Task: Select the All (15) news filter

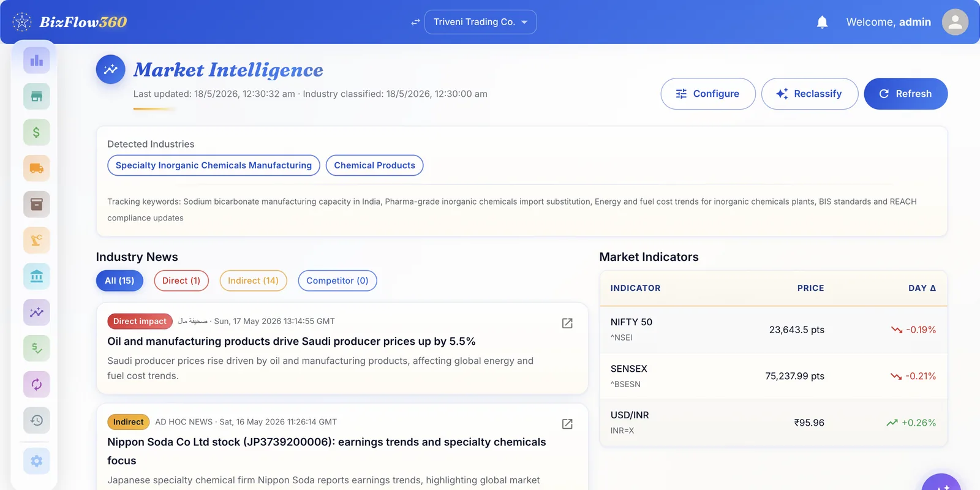Action: 119,281
